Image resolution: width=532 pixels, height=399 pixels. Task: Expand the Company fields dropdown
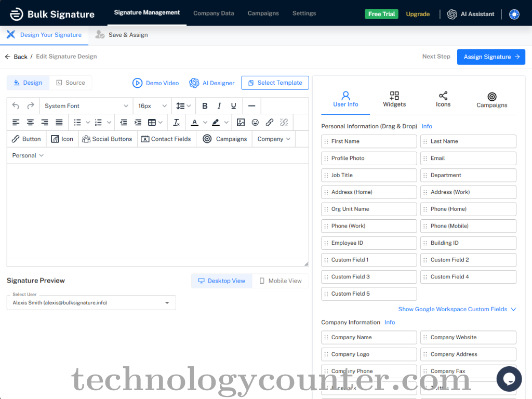pos(274,139)
